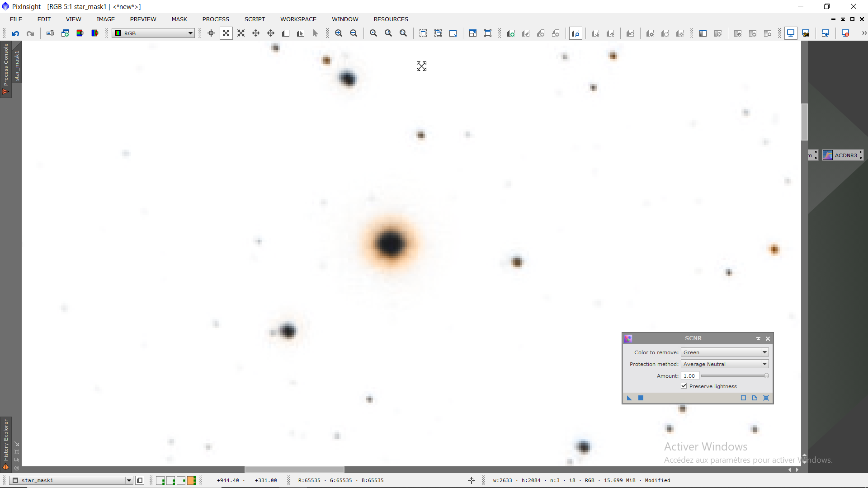Click the zoom out magnifier icon
The image size is (868, 488).
[x=354, y=33]
